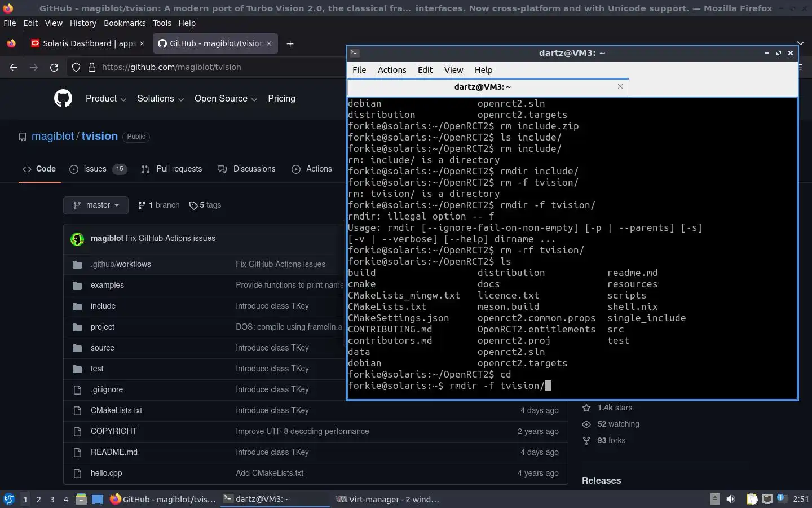Open the file manager taskbar icon
Image resolution: width=812 pixels, height=508 pixels.
[x=81, y=499]
